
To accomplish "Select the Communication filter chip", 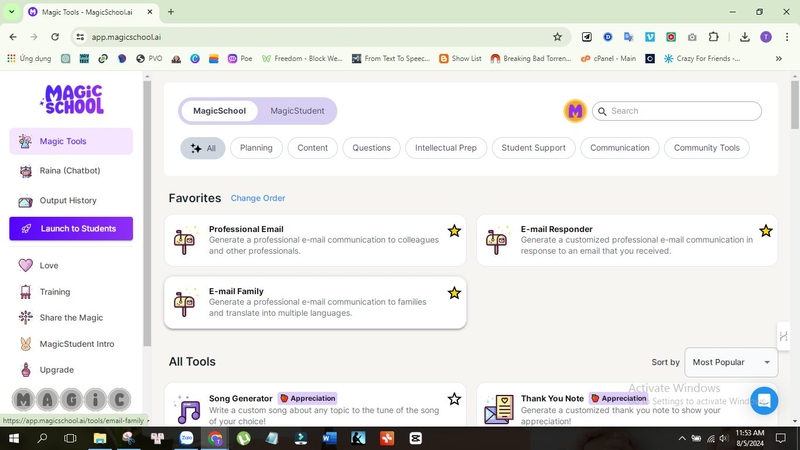I will click(620, 148).
